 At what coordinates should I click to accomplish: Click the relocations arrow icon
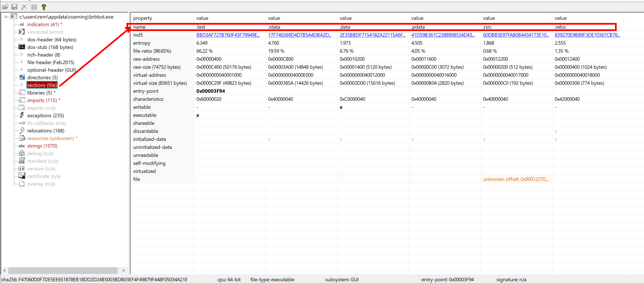[x=22, y=131]
